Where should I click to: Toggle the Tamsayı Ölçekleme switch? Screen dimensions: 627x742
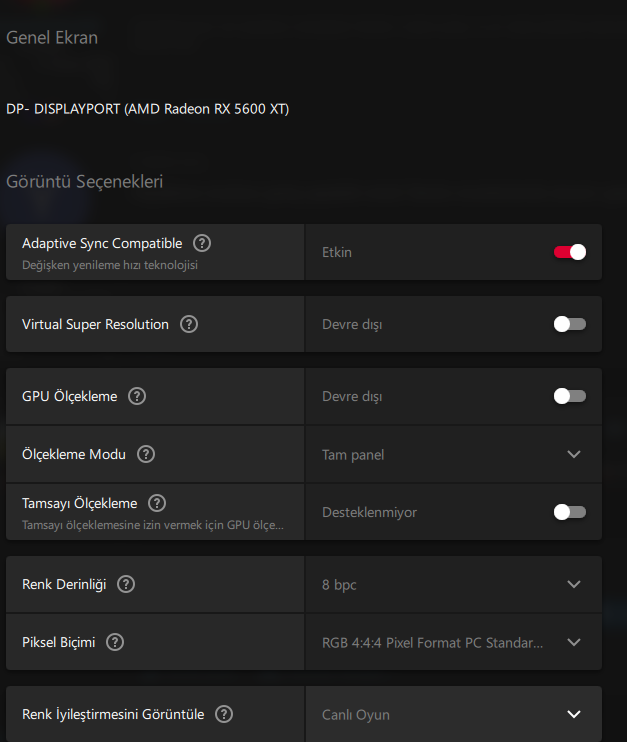pos(570,512)
